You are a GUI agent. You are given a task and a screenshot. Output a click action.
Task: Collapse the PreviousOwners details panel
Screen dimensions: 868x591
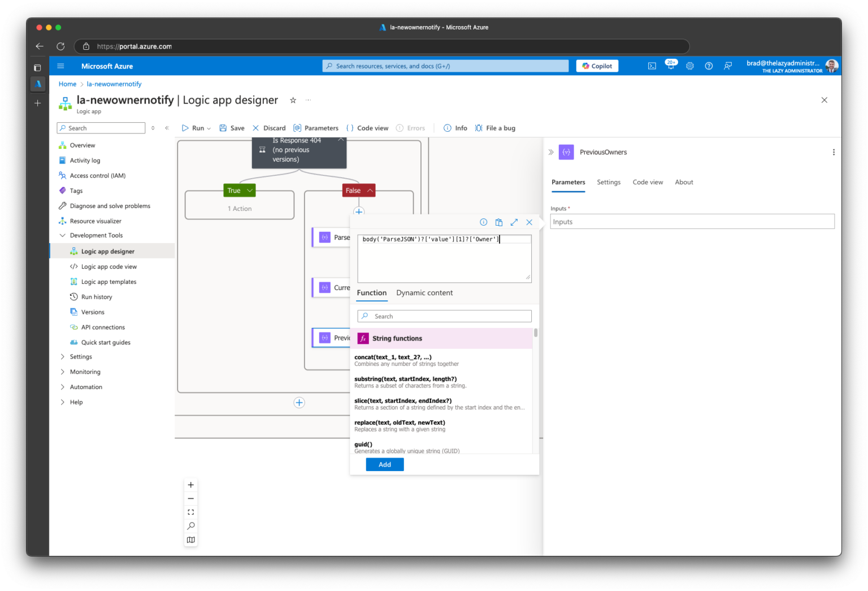click(551, 152)
